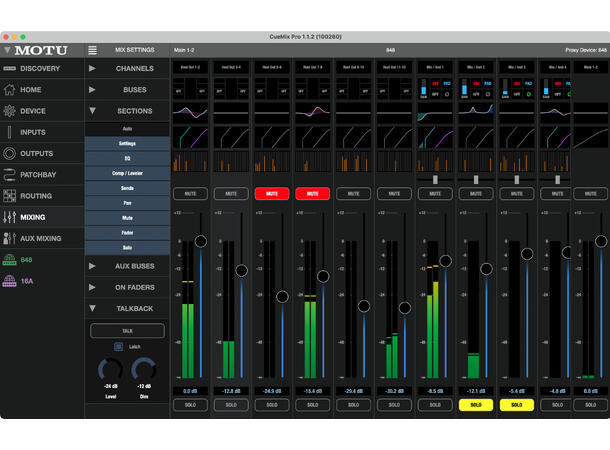Select Comp / Leveler in Sections list
The width and height of the screenshot is (610, 450).
127,173
